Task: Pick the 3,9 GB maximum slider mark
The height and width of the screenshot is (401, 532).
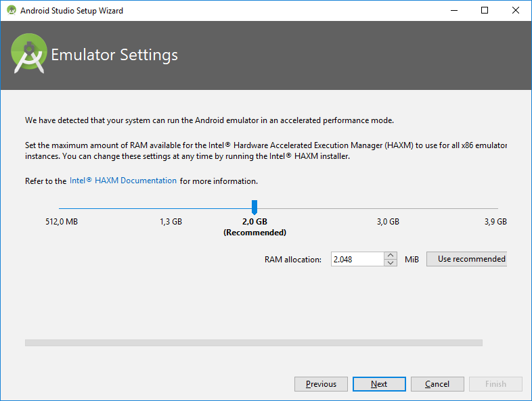Action: pyautogui.click(x=497, y=209)
